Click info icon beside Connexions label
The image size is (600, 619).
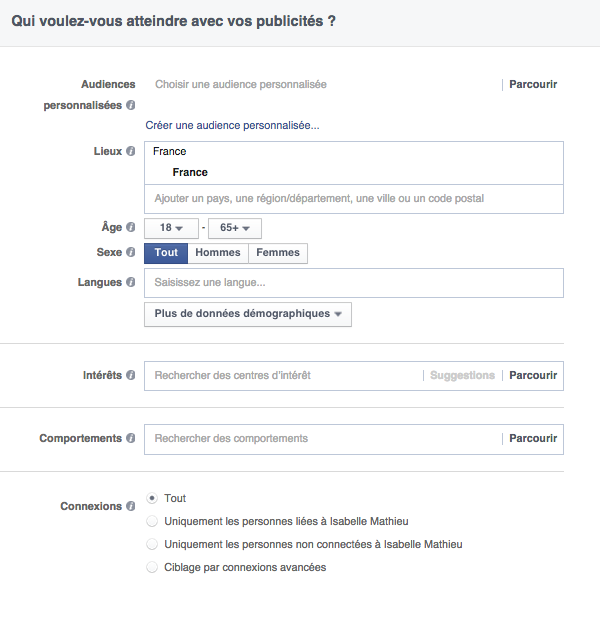[131, 507]
